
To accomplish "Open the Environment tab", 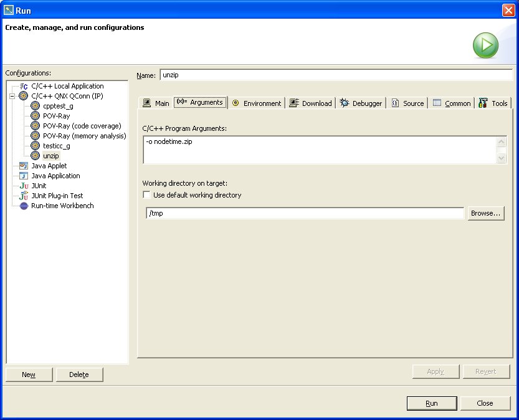I will 256,103.
